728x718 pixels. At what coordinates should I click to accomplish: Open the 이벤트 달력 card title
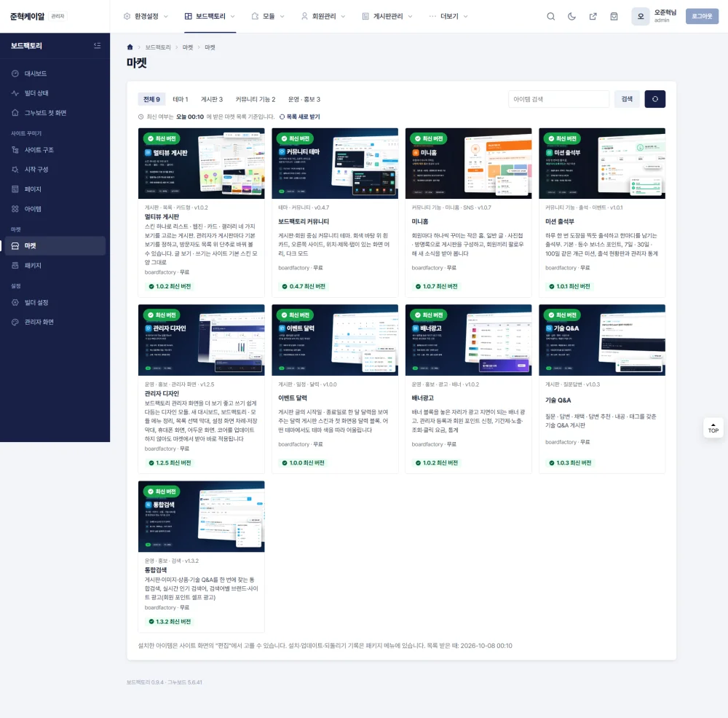pyautogui.click(x=293, y=398)
